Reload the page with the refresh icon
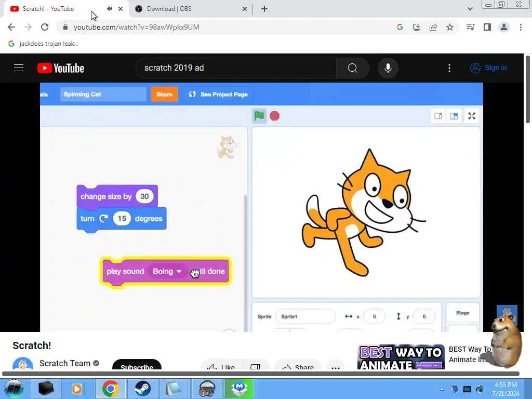The image size is (532, 399). 45,27
